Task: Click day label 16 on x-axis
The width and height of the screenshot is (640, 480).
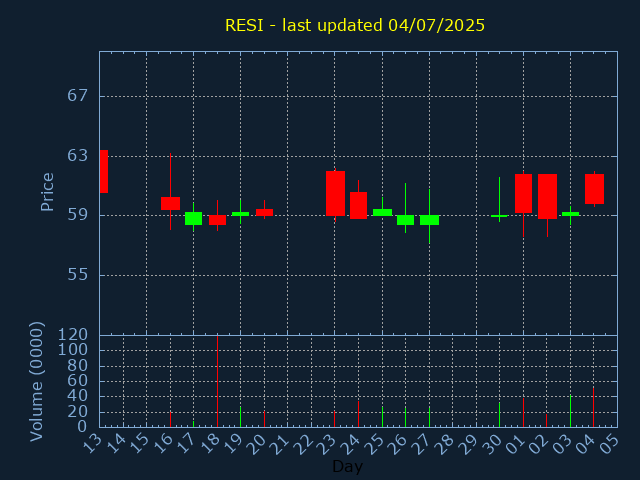Action: [165, 444]
